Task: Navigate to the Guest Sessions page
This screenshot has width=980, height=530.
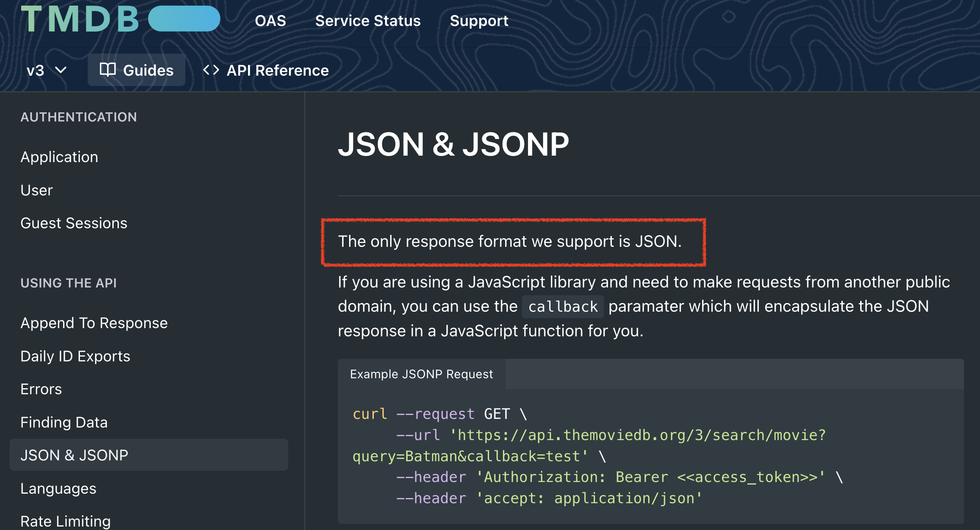Action: click(x=74, y=223)
